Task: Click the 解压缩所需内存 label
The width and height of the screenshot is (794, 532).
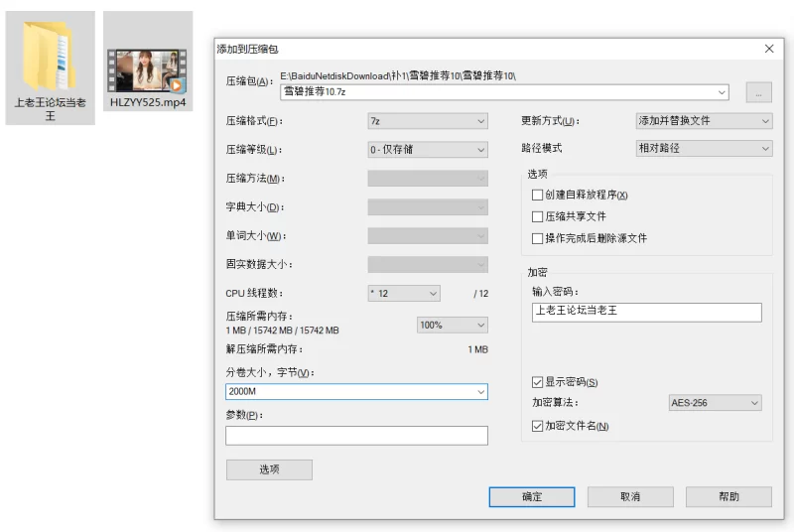Action: pyautogui.click(x=264, y=349)
